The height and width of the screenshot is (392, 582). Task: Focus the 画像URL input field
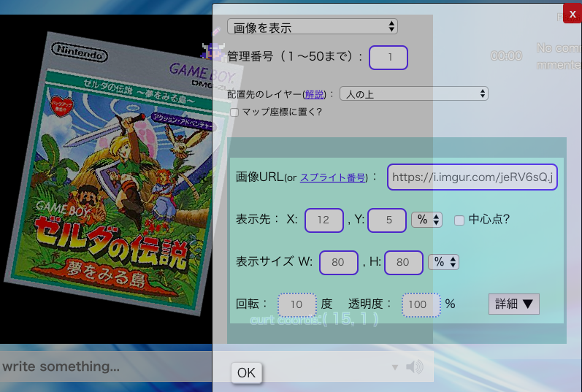tap(472, 177)
